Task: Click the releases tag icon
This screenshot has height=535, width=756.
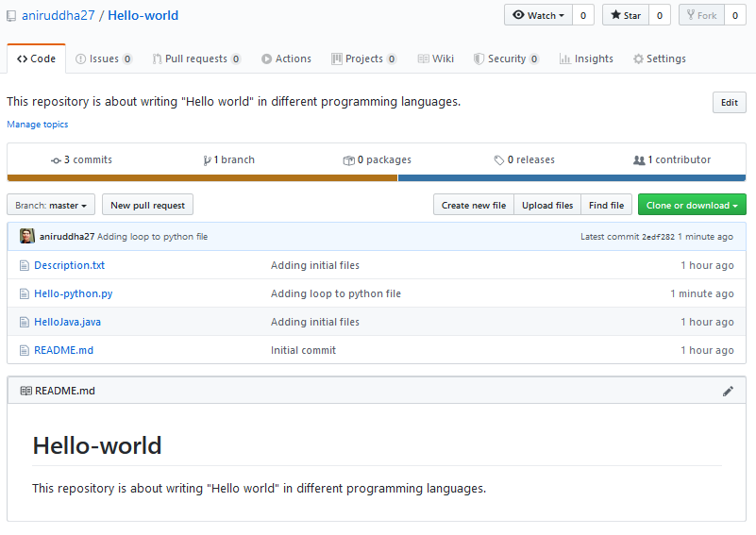Action: point(499,160)
